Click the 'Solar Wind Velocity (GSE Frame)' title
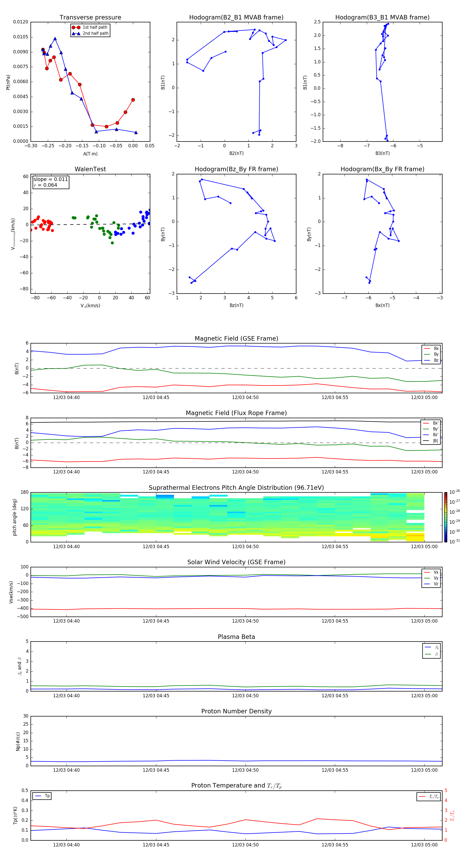473x868 pixels. [236, 562]
